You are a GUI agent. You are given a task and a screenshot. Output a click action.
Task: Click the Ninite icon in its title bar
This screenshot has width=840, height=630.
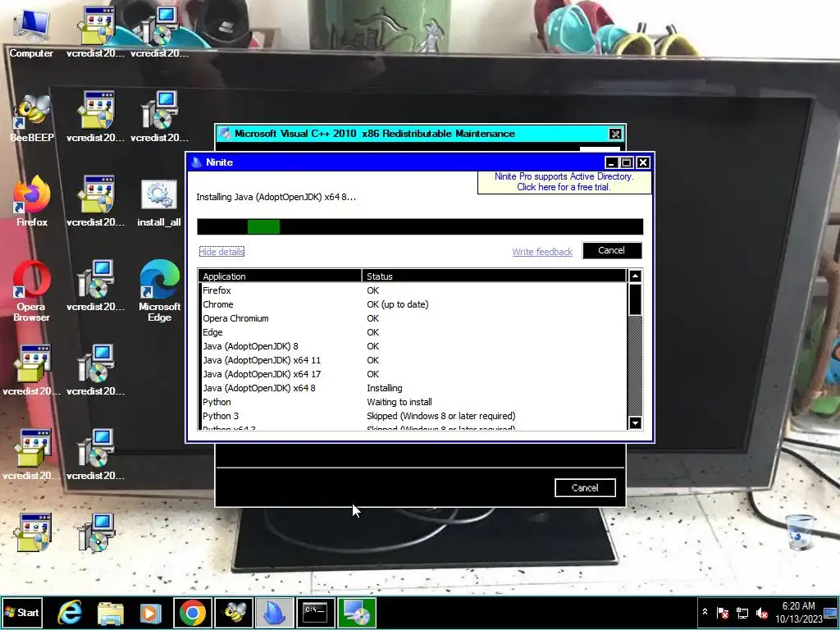pos(197,162)
